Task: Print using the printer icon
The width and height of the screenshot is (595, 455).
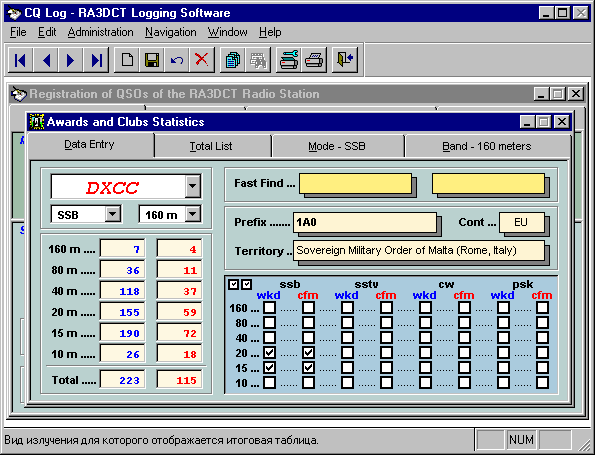Action: pos(314,60)
